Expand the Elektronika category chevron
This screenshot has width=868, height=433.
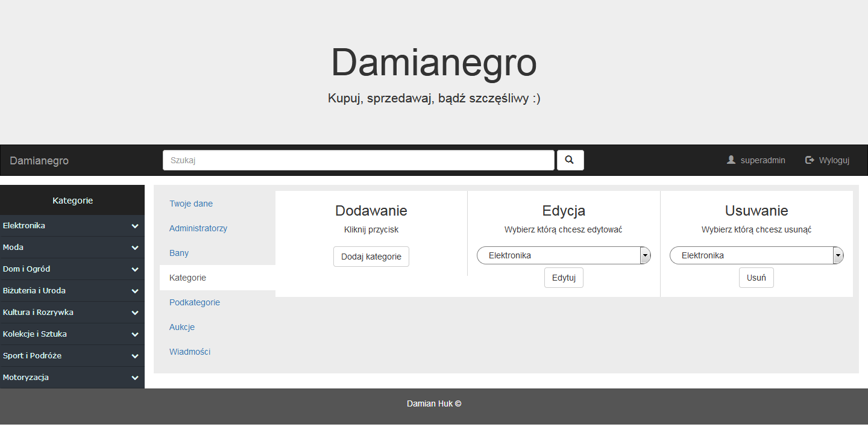[x=134, y=226]
